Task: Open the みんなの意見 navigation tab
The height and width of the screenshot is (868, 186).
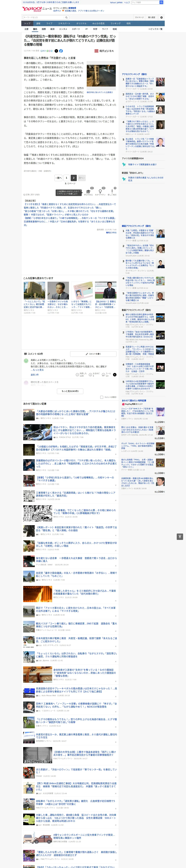Action: tap(98, 24)
